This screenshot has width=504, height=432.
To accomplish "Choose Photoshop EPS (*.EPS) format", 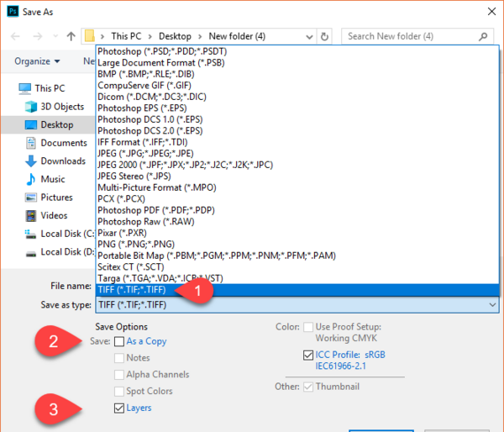I will pos(297,108).
